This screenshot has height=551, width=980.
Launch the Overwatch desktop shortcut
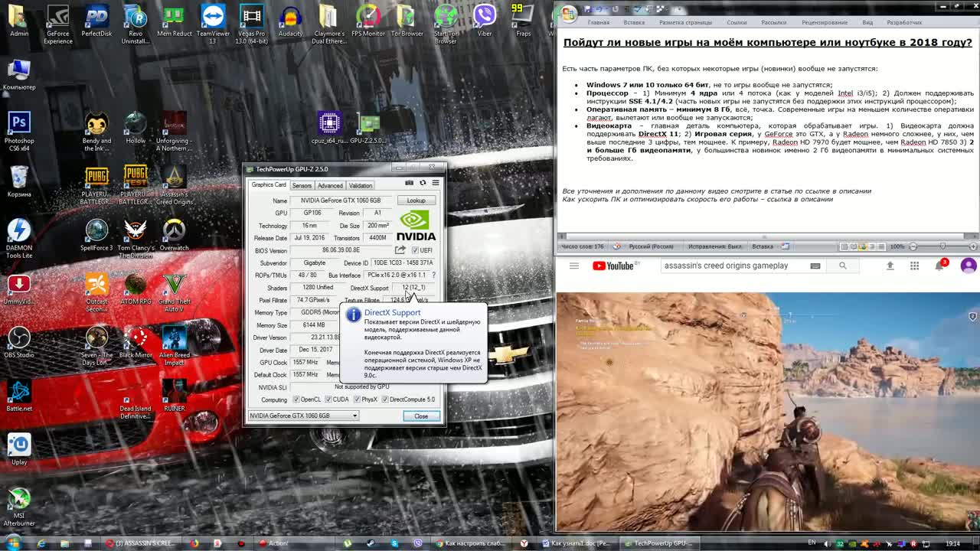point(174,236)
